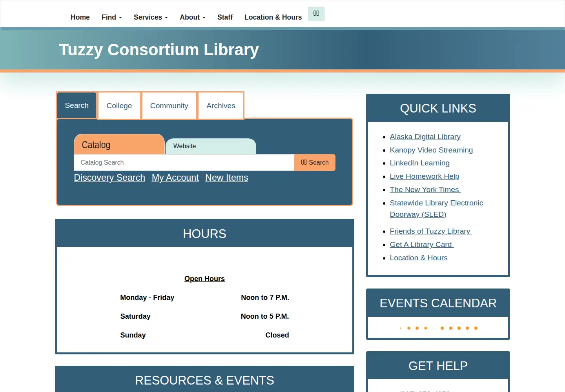Focus the Catalog Search input field
The width and height of the screenshot is (565, 392).
tap(184, 162)
